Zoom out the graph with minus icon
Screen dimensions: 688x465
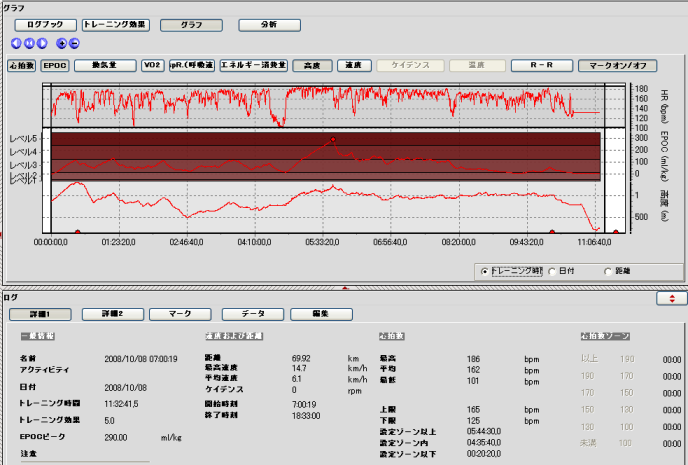click(x=75, y=43)
